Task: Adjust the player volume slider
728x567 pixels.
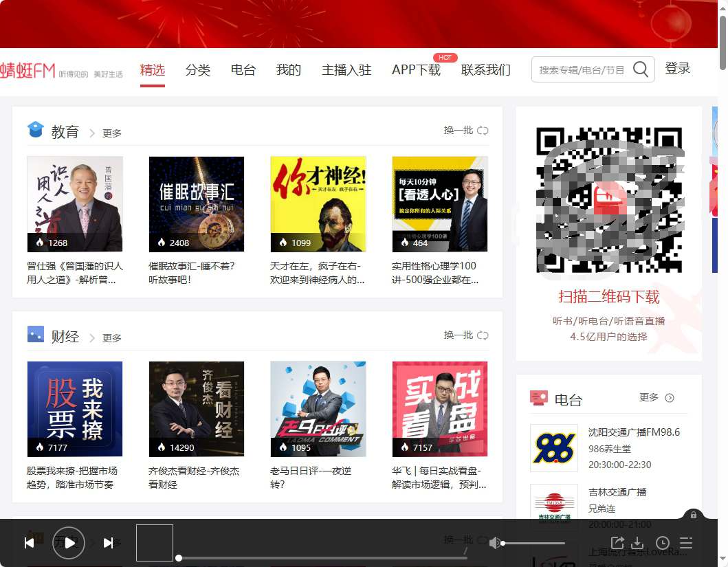Action: pos(534,543)
